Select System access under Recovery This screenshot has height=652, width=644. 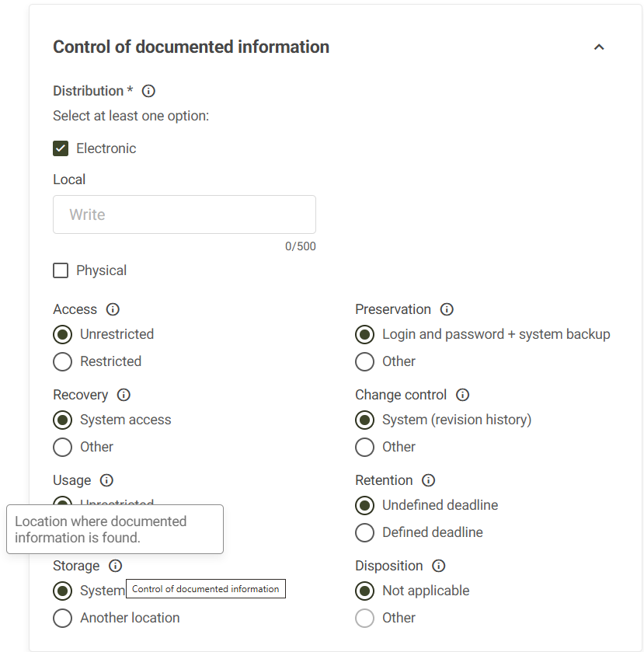(62, 420)
